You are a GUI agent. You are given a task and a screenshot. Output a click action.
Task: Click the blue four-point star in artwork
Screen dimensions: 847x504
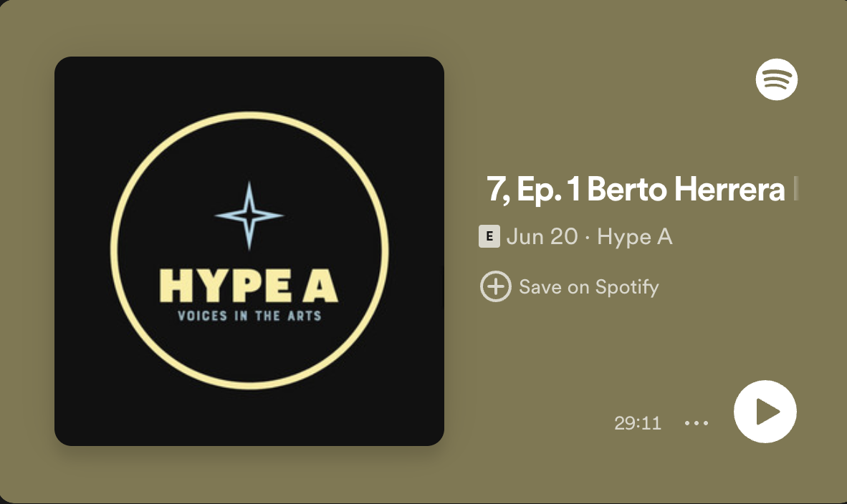point(249,215)
